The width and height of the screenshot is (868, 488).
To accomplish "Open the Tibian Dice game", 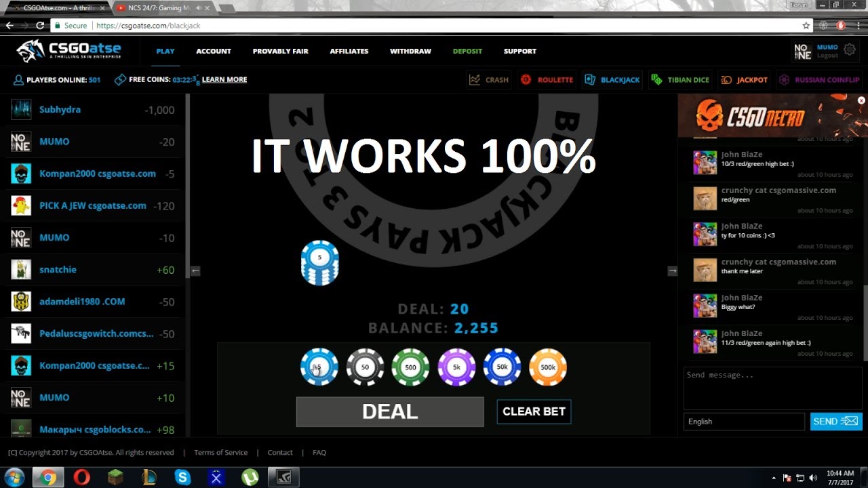I will tap(680, 79).
